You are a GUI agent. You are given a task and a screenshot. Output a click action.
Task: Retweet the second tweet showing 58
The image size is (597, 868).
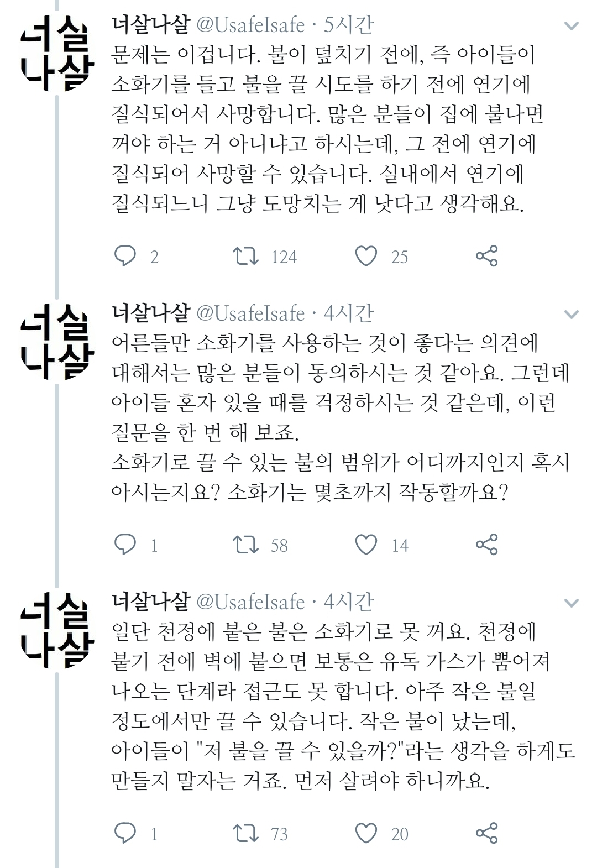coord(245,545)
